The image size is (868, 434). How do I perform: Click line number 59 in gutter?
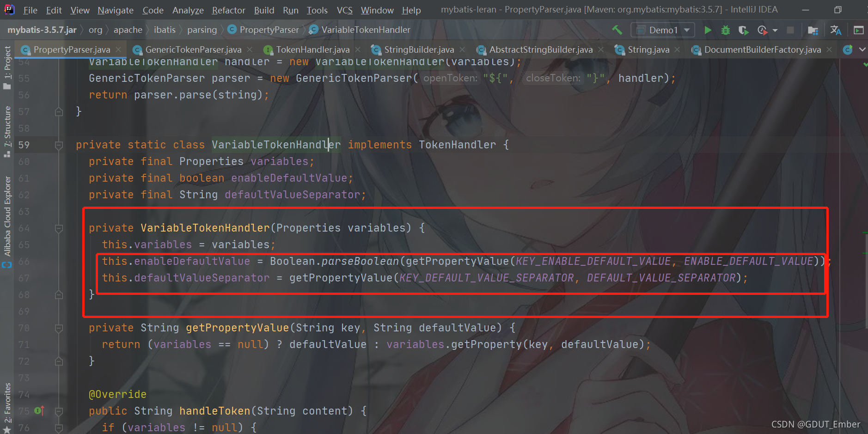pyautogui.click(x=24, y=145)
